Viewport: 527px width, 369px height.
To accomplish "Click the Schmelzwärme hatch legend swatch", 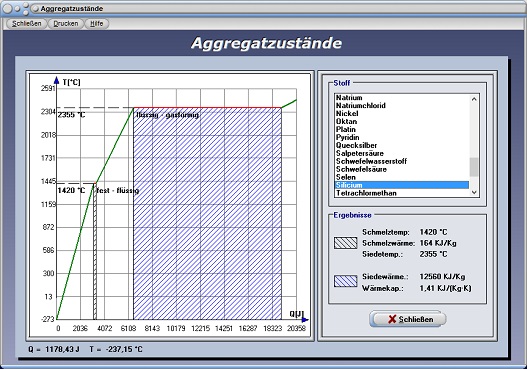I will (346, 243).
